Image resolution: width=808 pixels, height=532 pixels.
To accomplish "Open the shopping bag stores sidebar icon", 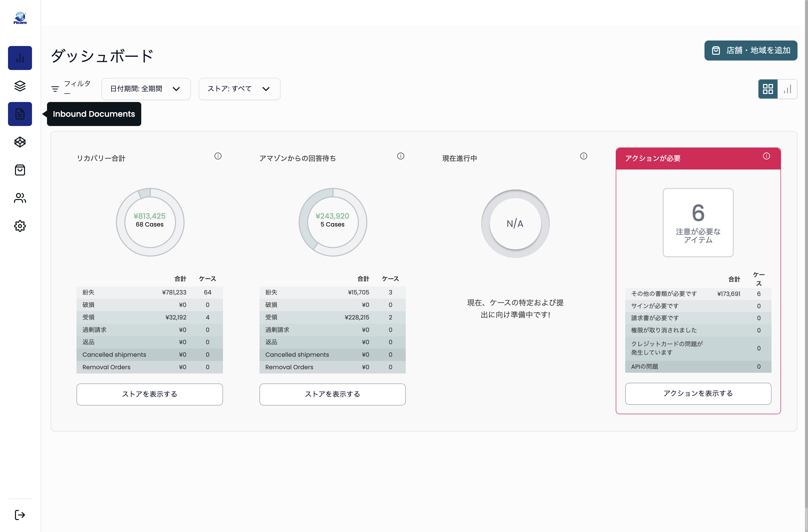I will coord(20,170).
